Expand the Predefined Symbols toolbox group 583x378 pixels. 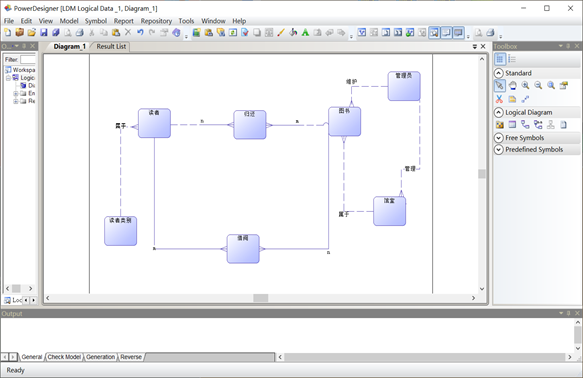point(499,149)
